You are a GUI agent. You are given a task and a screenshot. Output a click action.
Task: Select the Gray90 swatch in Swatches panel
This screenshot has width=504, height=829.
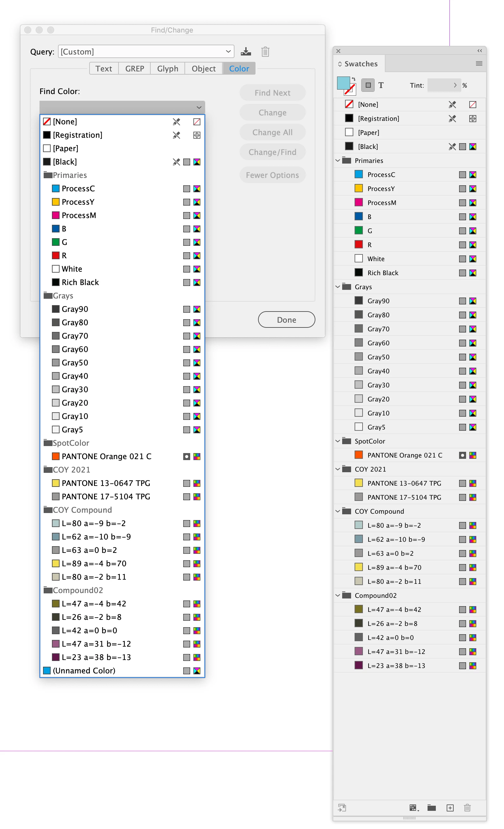409,301
